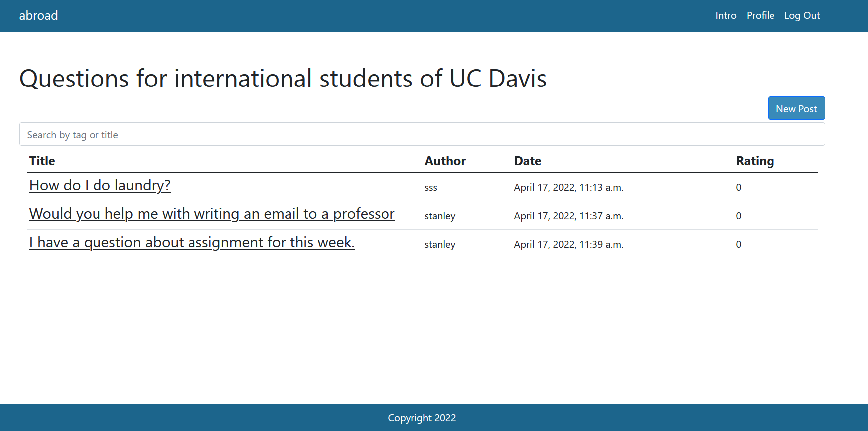Click the rating value of the laundry post

pos(738,187)
